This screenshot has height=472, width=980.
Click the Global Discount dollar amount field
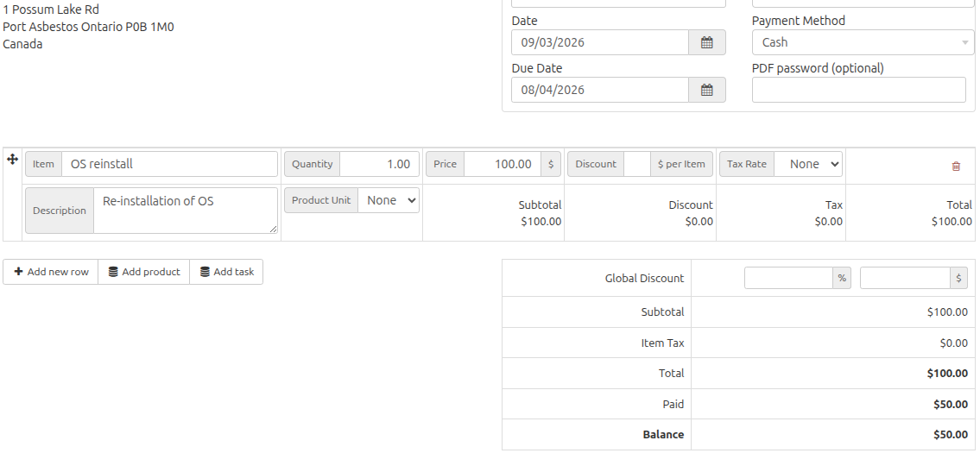click(905, 278)
